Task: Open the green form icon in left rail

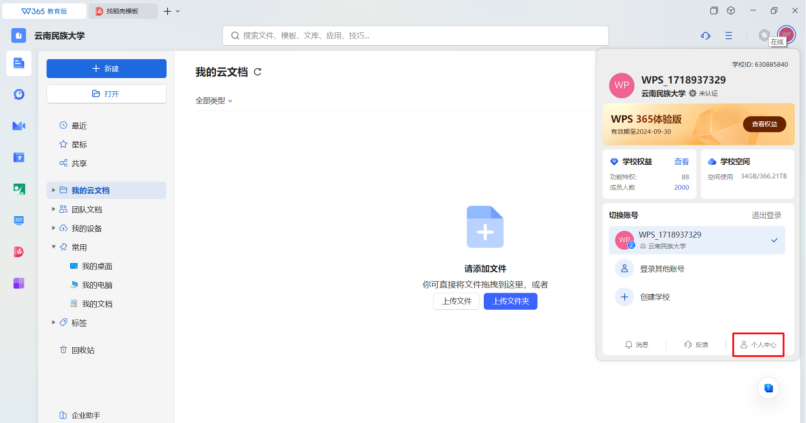Action: coord(19,189)
